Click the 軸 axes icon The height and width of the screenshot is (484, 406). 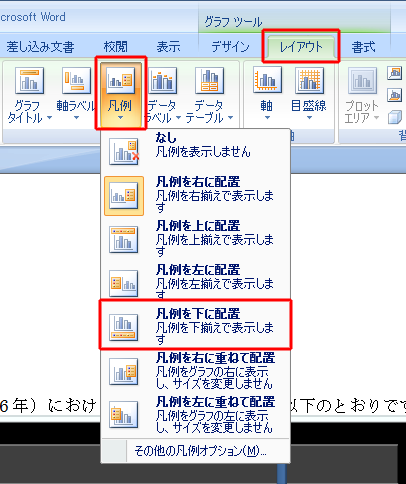coord(267,80)
